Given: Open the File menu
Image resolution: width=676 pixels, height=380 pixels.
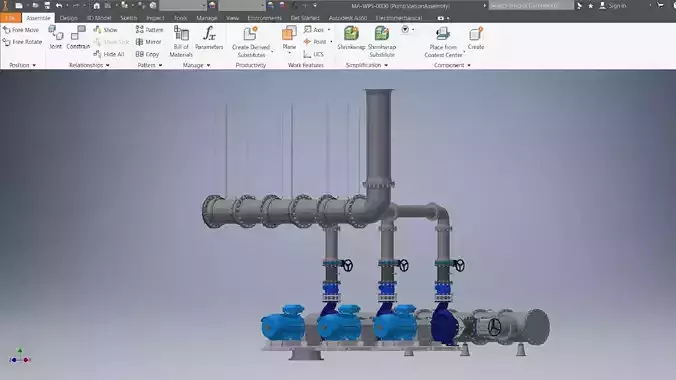Looking at the screenshot, I should 10,18.
